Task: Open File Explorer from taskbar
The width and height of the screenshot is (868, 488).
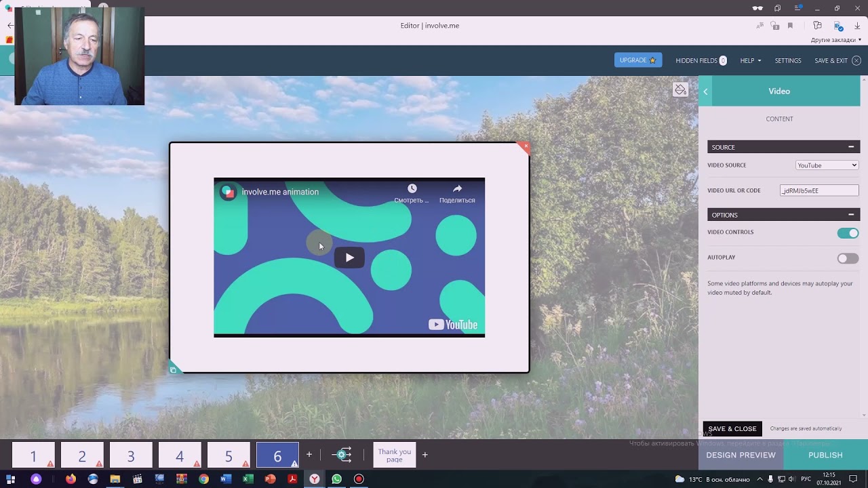Action: coord(115,479)
